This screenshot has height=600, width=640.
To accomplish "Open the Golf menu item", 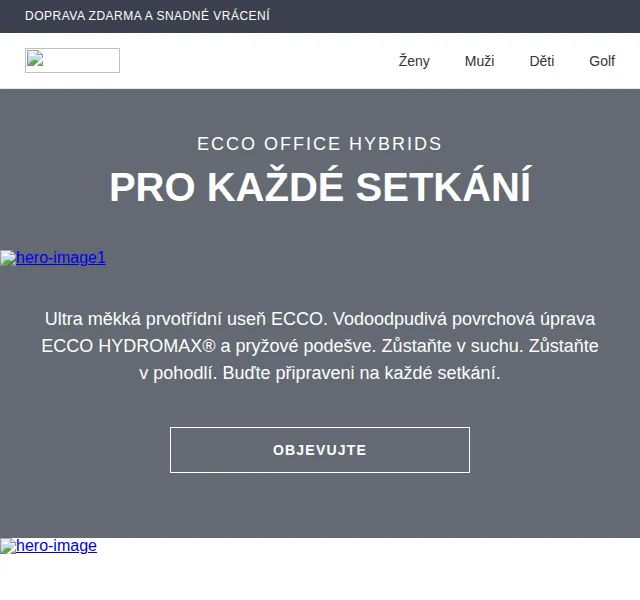I will click(x=602, y=61).
